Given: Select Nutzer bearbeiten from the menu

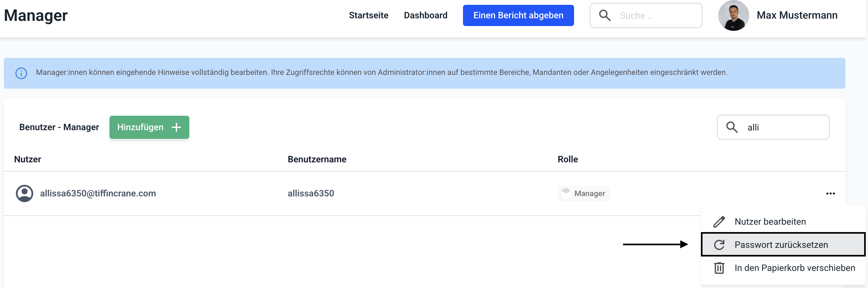Looking at the screenshot, I should (x=770, y=222).
